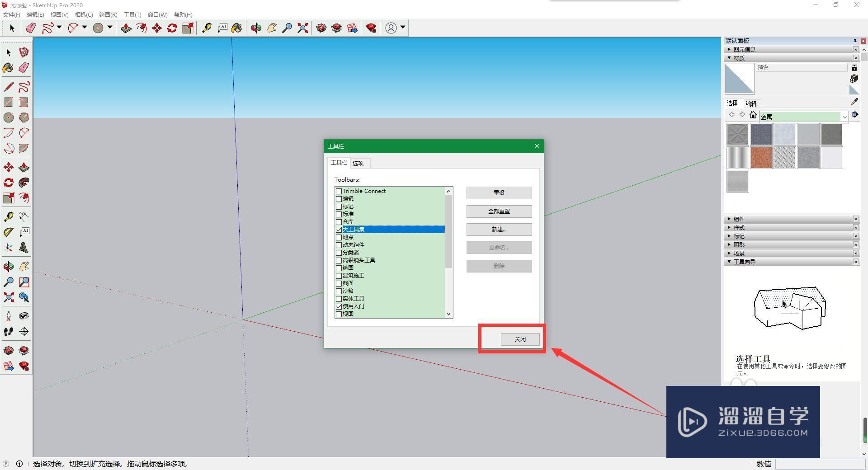Click the sample paint eyedropper in materials
This screenshot has width=868, height=470.
(854, 102)
